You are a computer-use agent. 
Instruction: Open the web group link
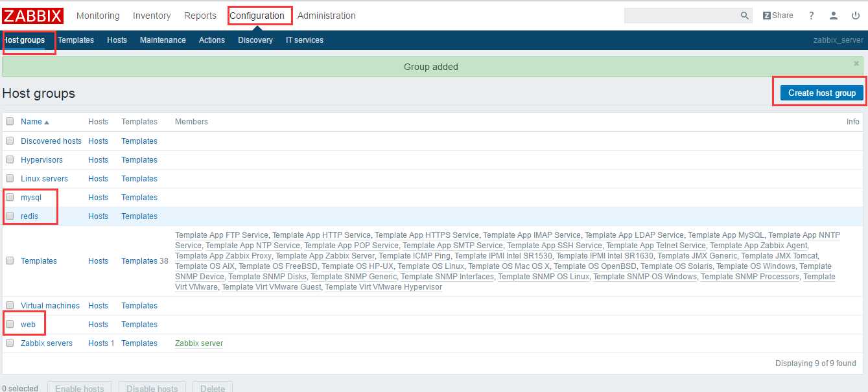click(28, 324)
